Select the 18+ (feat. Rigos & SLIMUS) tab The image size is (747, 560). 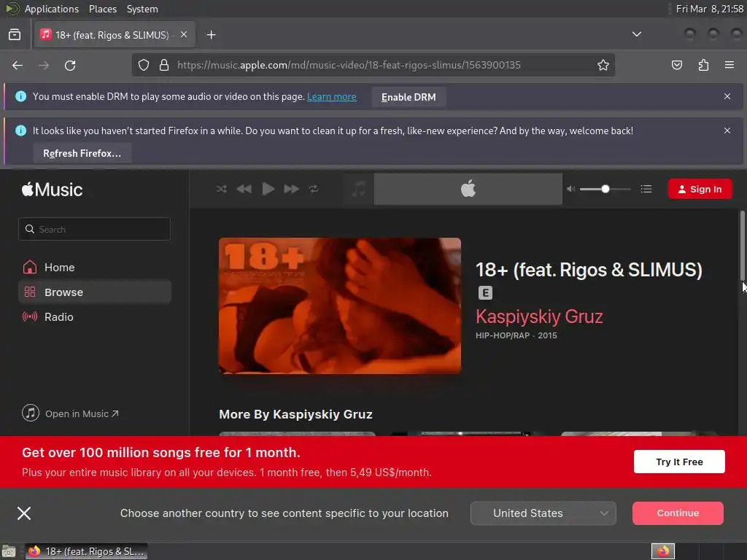pos(115,35)
